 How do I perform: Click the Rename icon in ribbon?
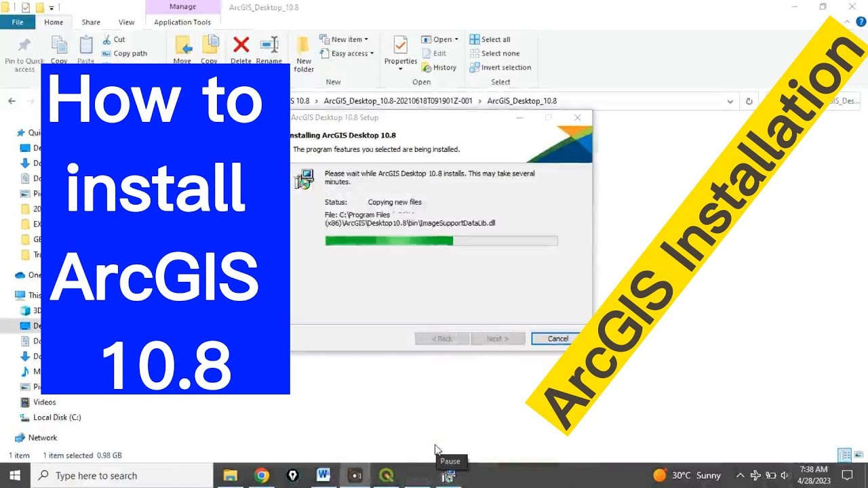[269, 45]
